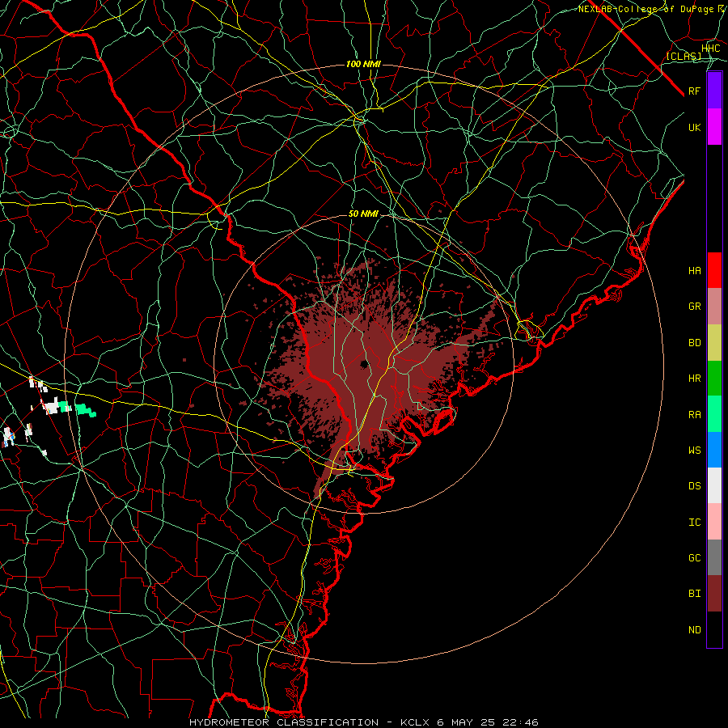
Task: Click the GC gray legend swatch
Action: (x=714, y=557)
